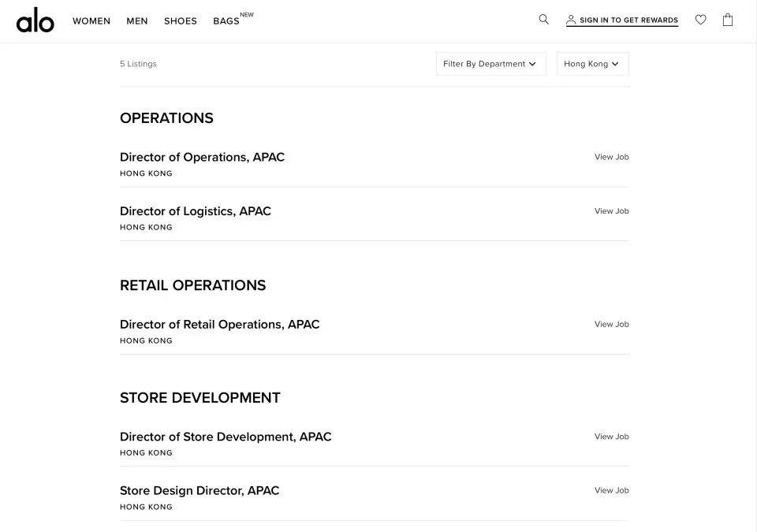Open the search magnifier icon
The height and width of the screenshot is (532, 757).
pyautogui.click(x=544, y=20)
